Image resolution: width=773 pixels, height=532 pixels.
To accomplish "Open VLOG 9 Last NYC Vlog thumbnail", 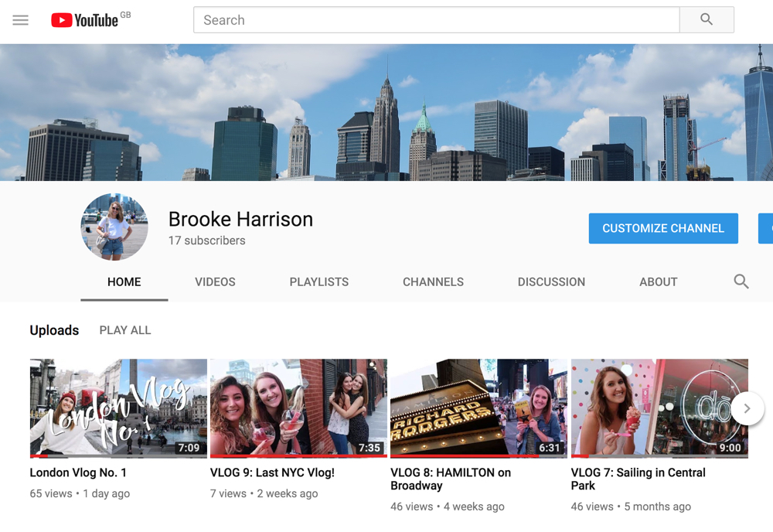I will coord(298,408).
